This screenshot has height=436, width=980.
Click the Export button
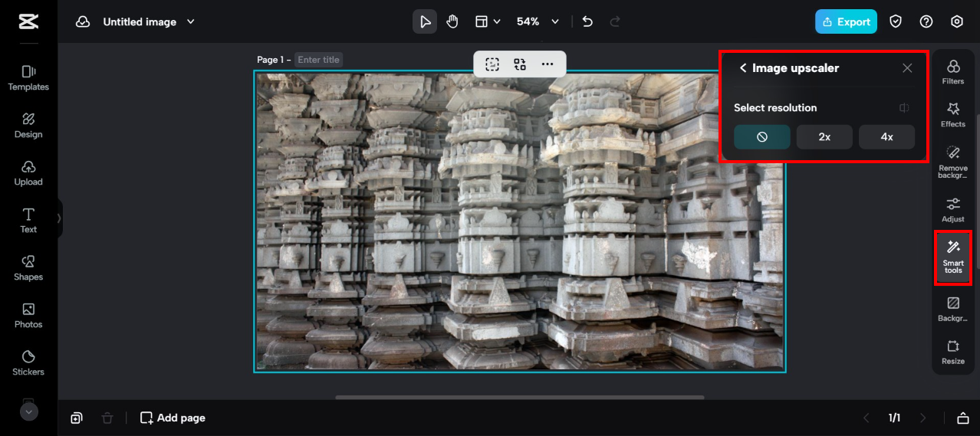pyautogui.click(x=846, y=21)
